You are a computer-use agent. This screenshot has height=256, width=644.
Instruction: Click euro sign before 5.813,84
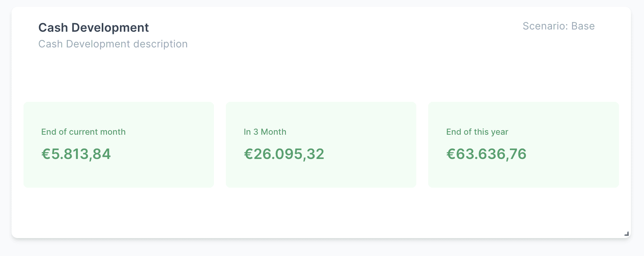point(46,154)
